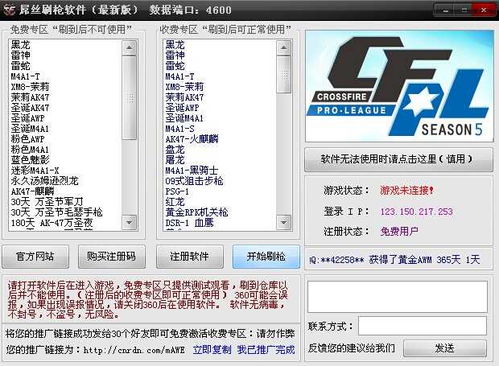Viewport: 499px width, 366px height.
Task: Click up arrow of free list scrollbar
Action: click(129, 48)
